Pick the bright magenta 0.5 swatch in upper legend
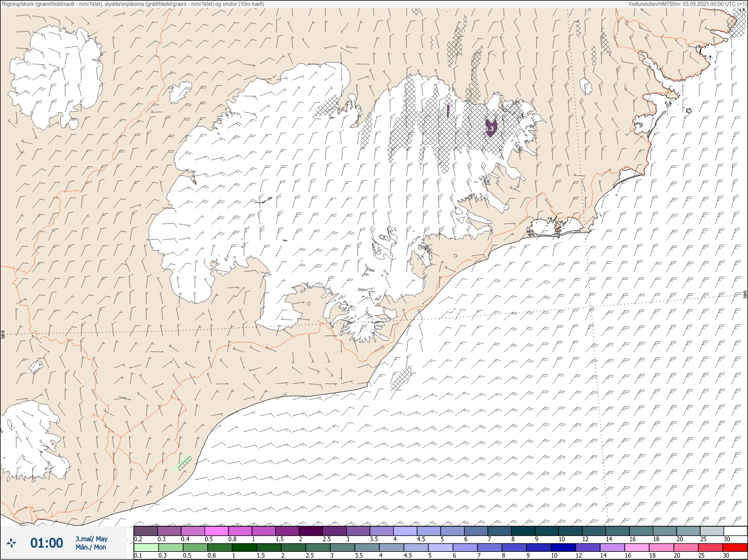748x560 pixels. pyautogui.click(x=216, y=531)
